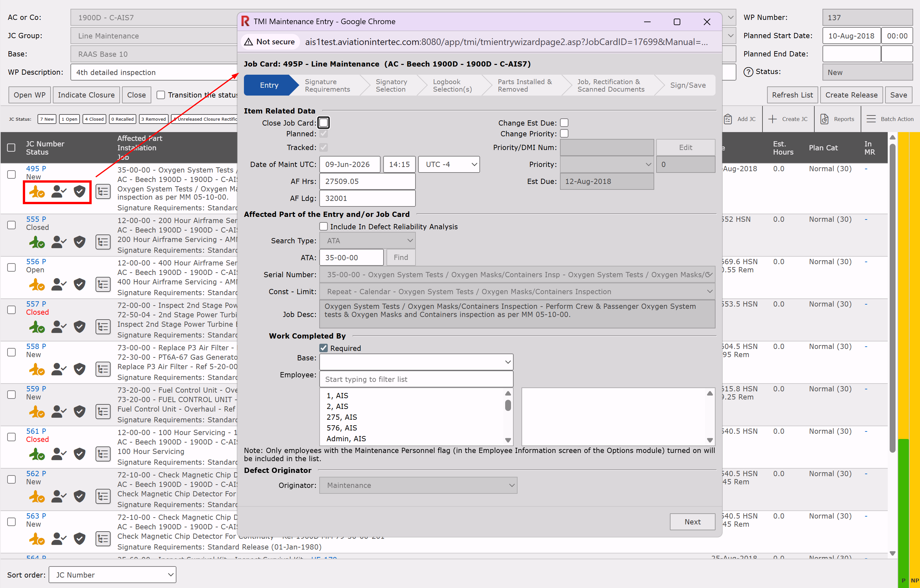The image size is (920, 588).
Task: Open the UTC -4 timezone dropdown
Action: [x=449, y=165]
